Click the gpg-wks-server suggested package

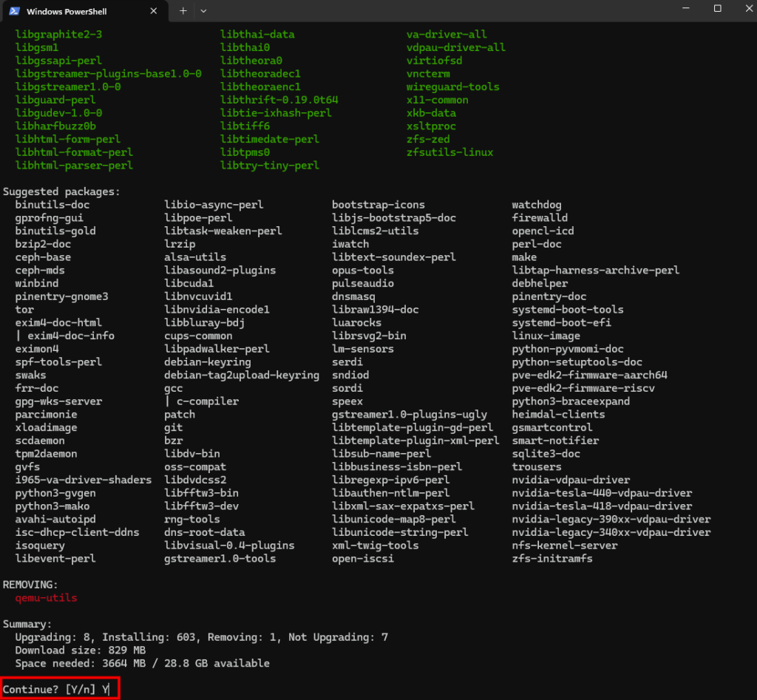click(x=58, y=401)
